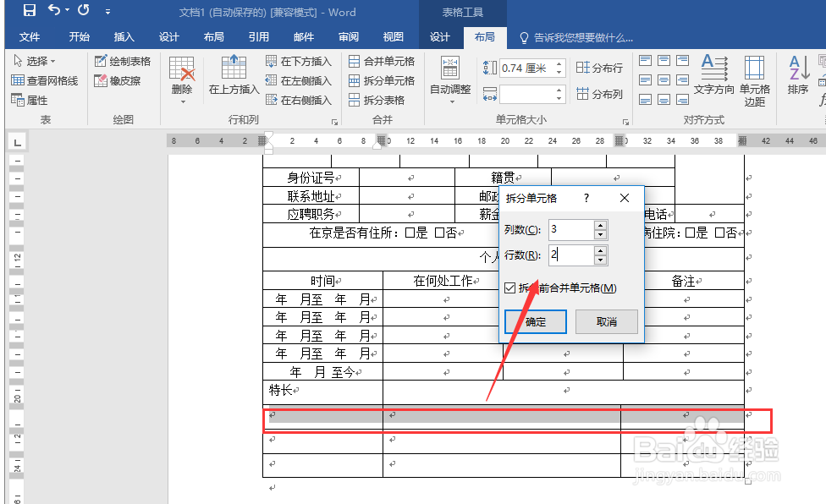Click 分布列 distribute columns
This screenshot has height=504, width=826.
tap(599, 94)
